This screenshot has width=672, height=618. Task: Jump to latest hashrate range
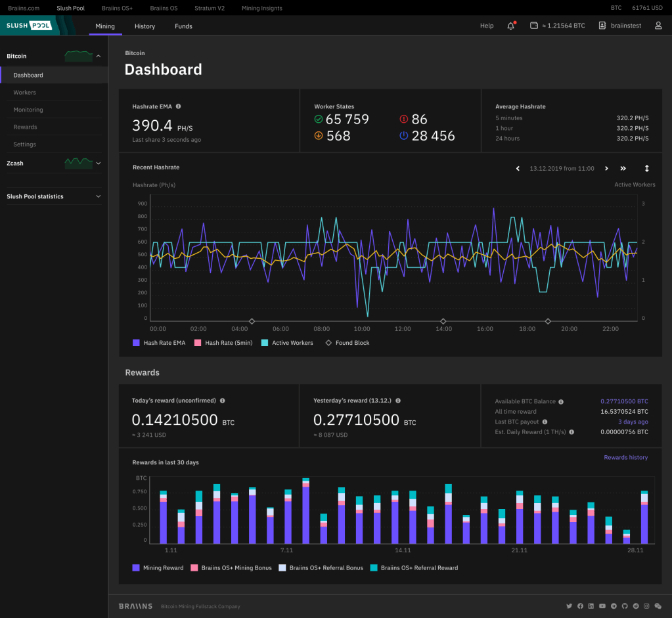[x=623, y=168]
